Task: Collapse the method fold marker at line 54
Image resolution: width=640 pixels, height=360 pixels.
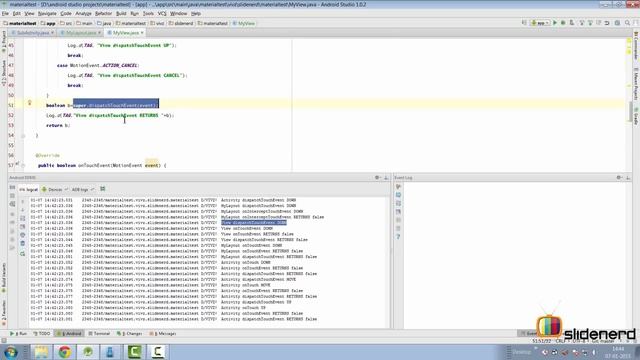Action: pos(23,136)
